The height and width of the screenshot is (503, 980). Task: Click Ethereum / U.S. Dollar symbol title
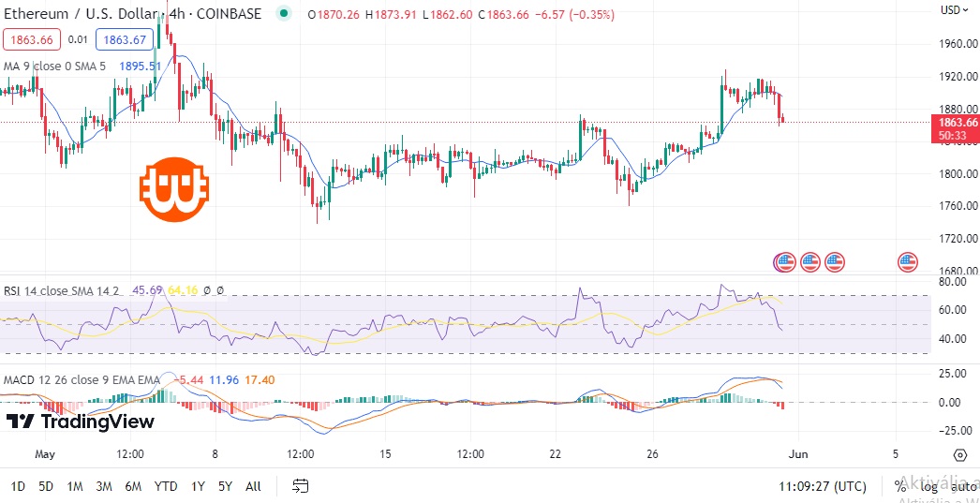[82, 13]
